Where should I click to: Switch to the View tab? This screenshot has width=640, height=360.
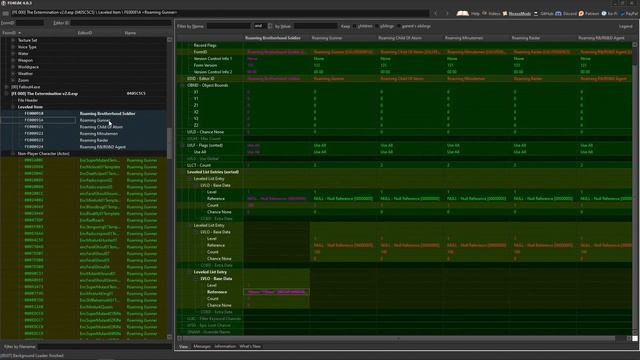183,347
